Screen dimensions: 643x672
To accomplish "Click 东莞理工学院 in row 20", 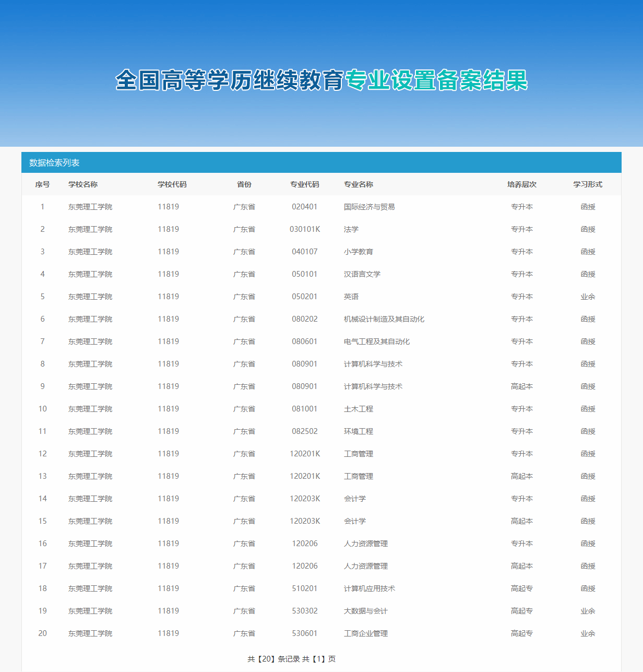I will [90, 633].
